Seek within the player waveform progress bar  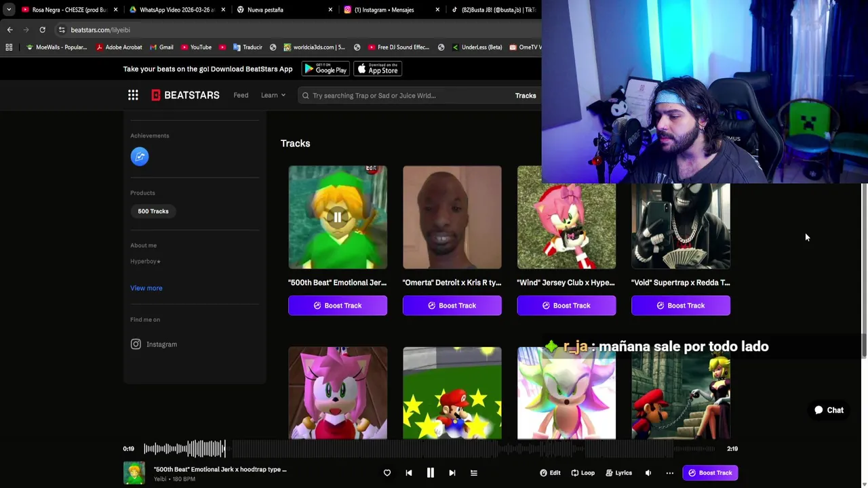tap(429, 449)
